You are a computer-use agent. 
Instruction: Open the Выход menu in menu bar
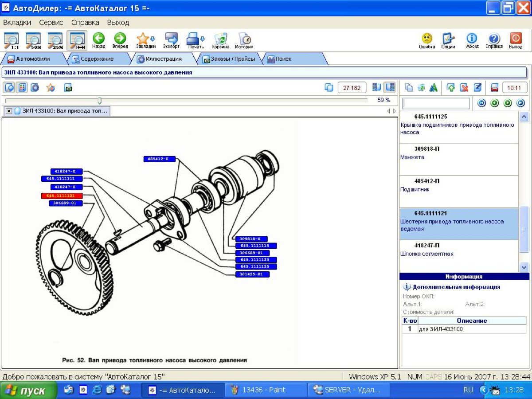tap(118, 22)
